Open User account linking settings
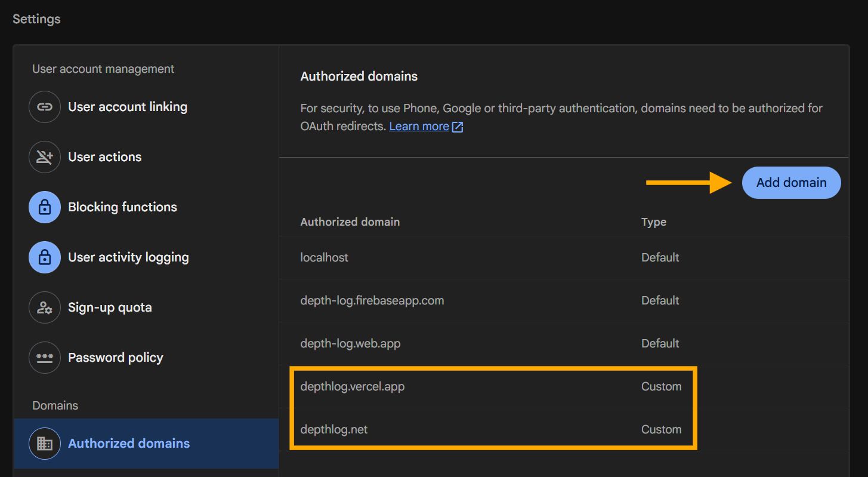Screen dimensions: 868x477 (127, 106)
